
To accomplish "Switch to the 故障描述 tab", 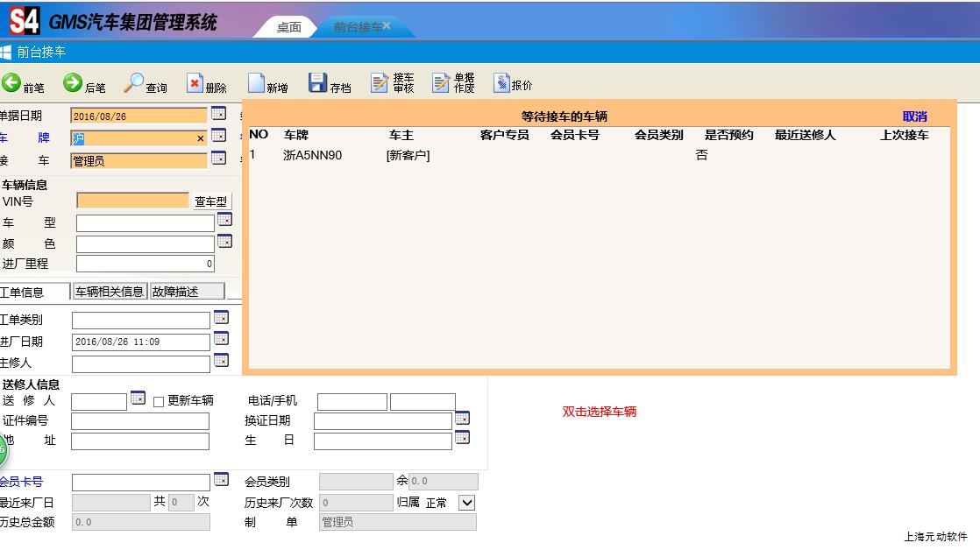I will point(186,292).
